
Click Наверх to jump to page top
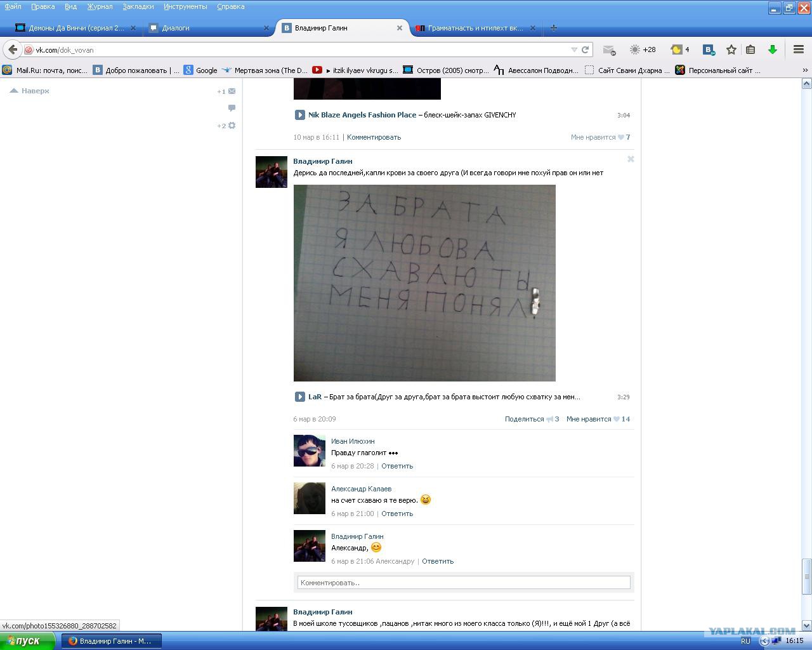[x=30, y=91]
